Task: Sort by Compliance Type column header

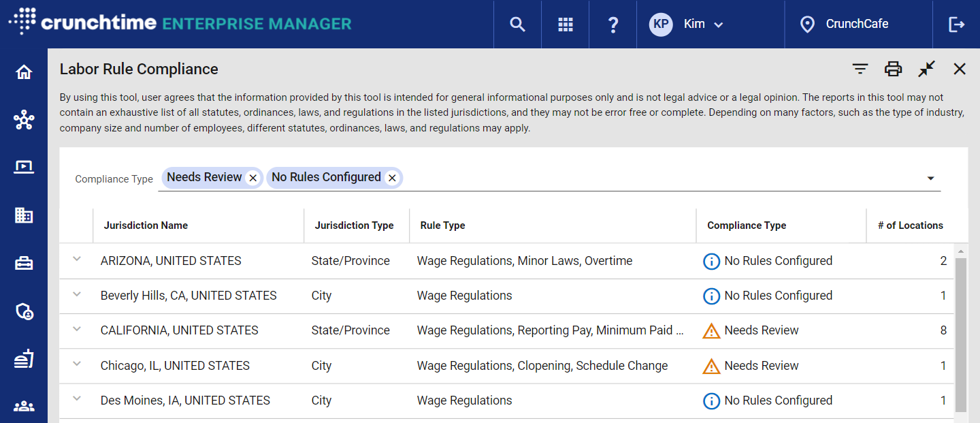Action: tap(747, 225)
